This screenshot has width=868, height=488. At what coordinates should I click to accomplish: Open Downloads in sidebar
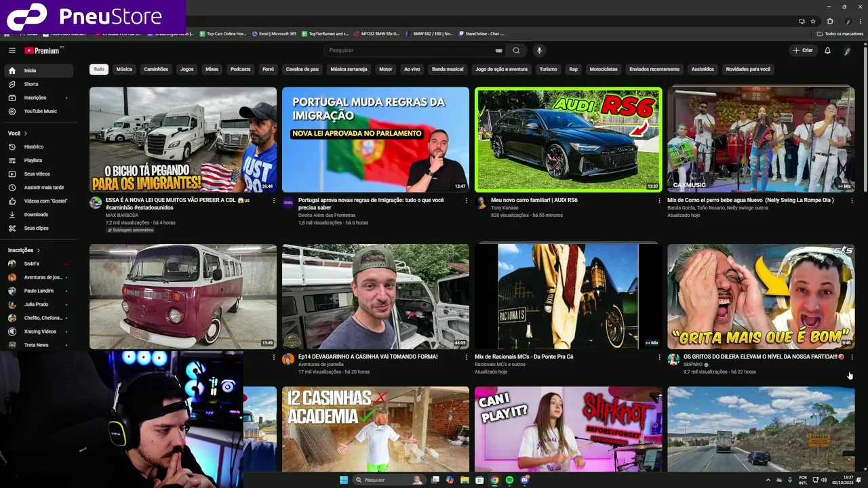pos(39,214)
